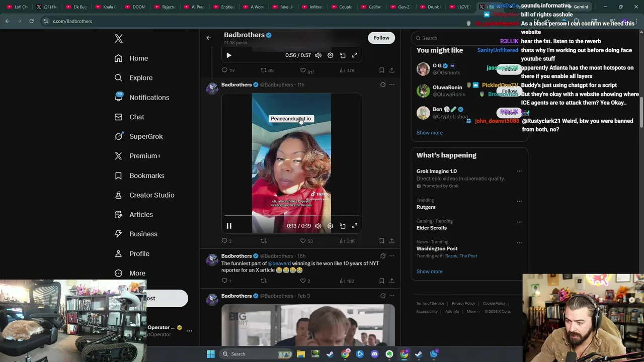Reply to the post with 2 comments
644x362 pixels.
[227, 241]
